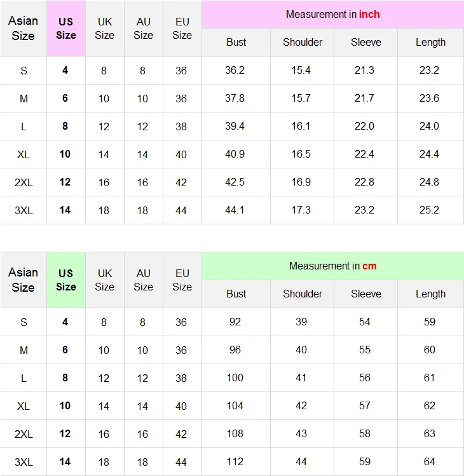Select the pink-highlighted US Size header
The height and width of the screenshot is (476, 464).
(66, 28)
